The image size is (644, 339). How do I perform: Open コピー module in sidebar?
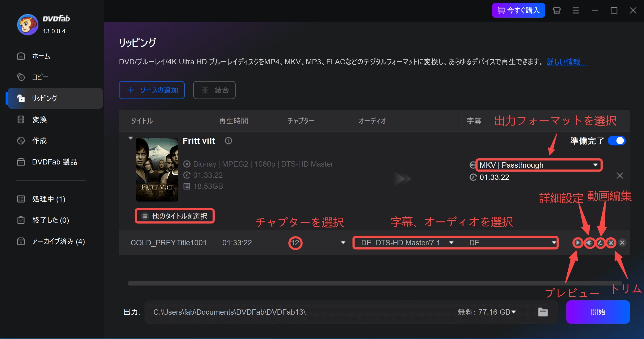[x=55, y=77]
